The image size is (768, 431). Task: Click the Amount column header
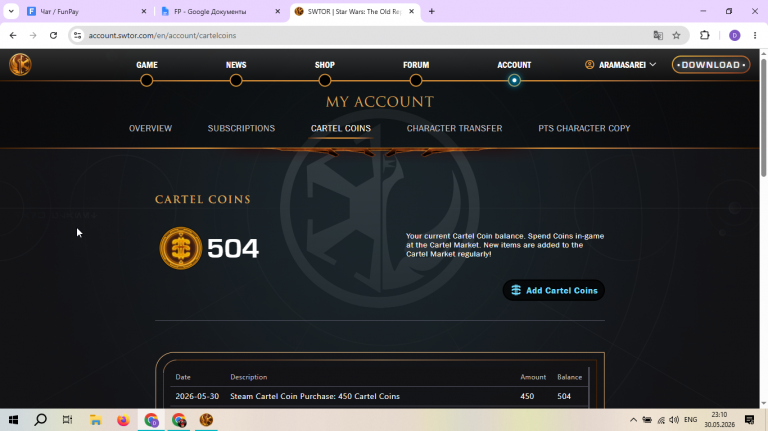[533, 377]
